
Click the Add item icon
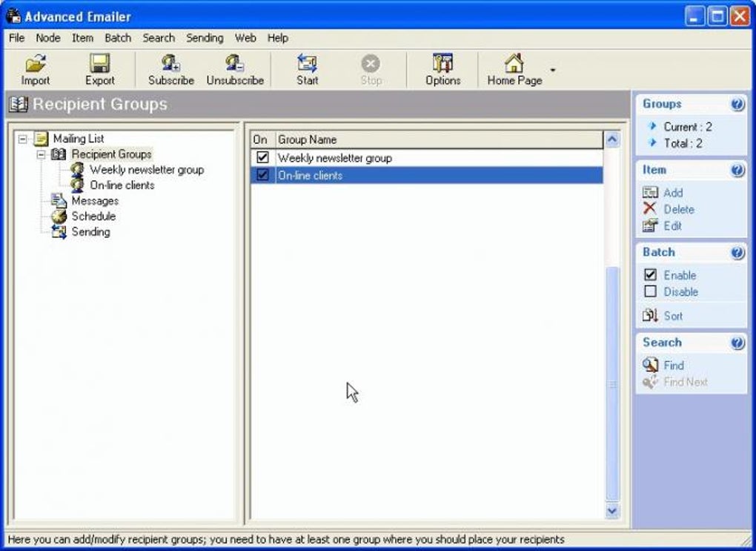pos(650,193)
